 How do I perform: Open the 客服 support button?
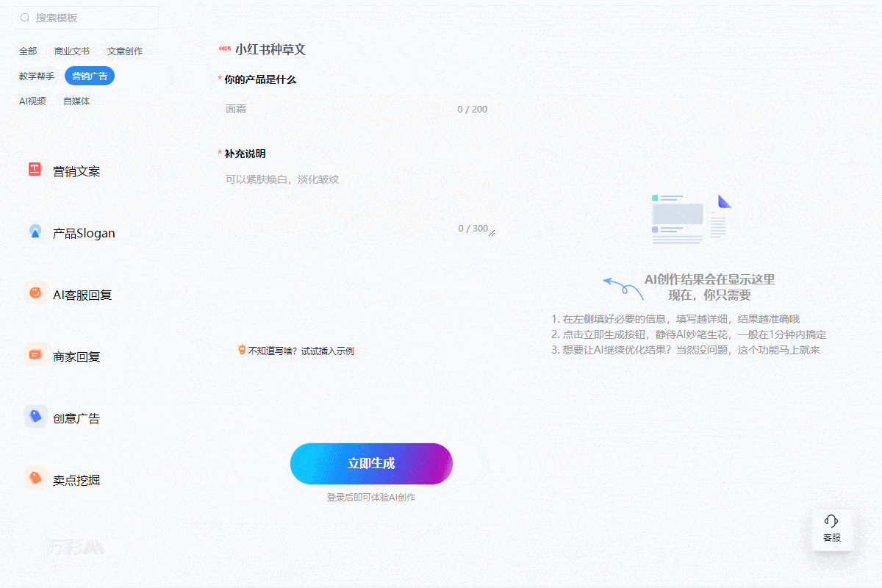[x=832, y=530]
